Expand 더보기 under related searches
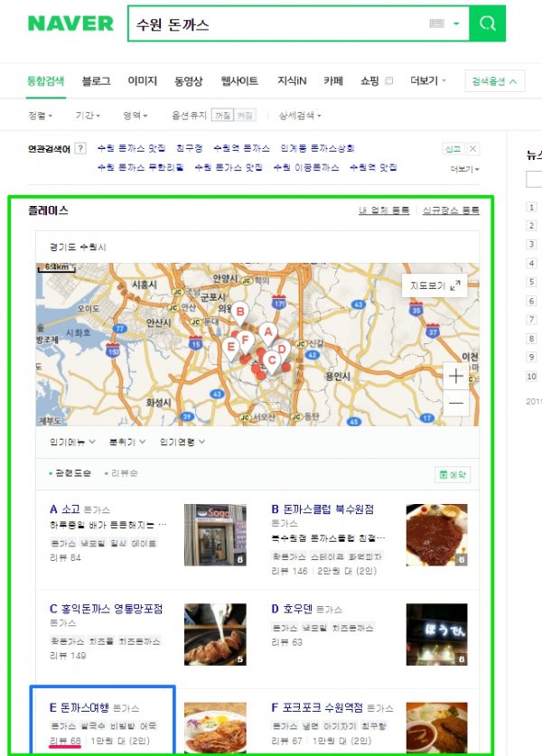 coord(465,169)
